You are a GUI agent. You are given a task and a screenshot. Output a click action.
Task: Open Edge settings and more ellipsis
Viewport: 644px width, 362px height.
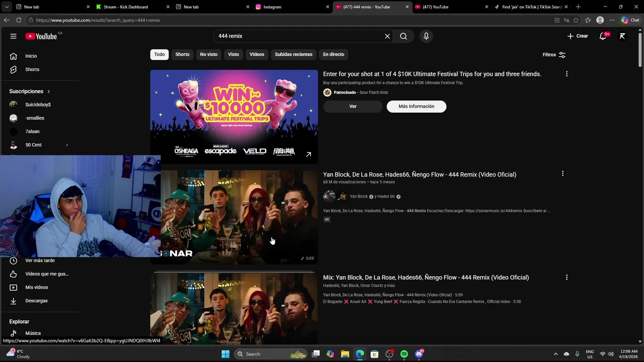(x=612, y=20)
